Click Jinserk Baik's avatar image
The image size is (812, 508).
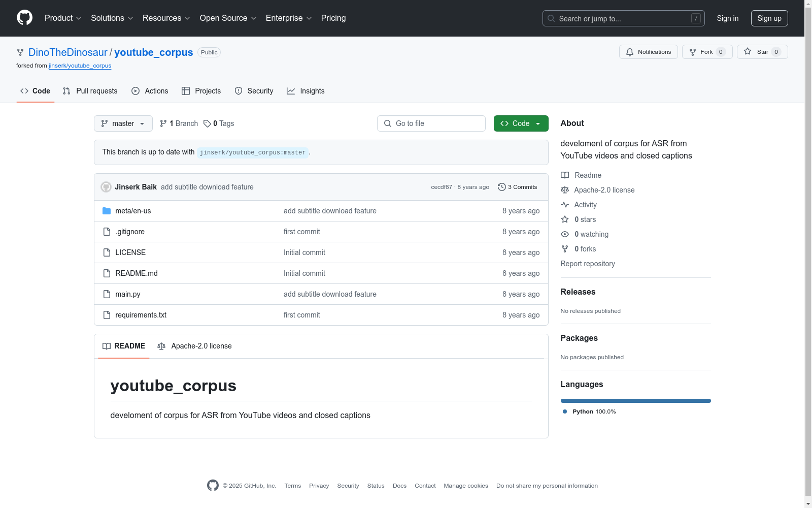106,187
